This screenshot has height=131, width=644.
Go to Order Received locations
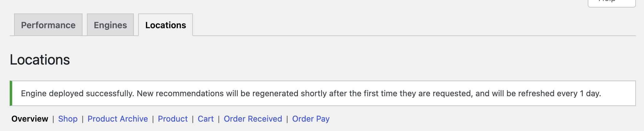253,119
